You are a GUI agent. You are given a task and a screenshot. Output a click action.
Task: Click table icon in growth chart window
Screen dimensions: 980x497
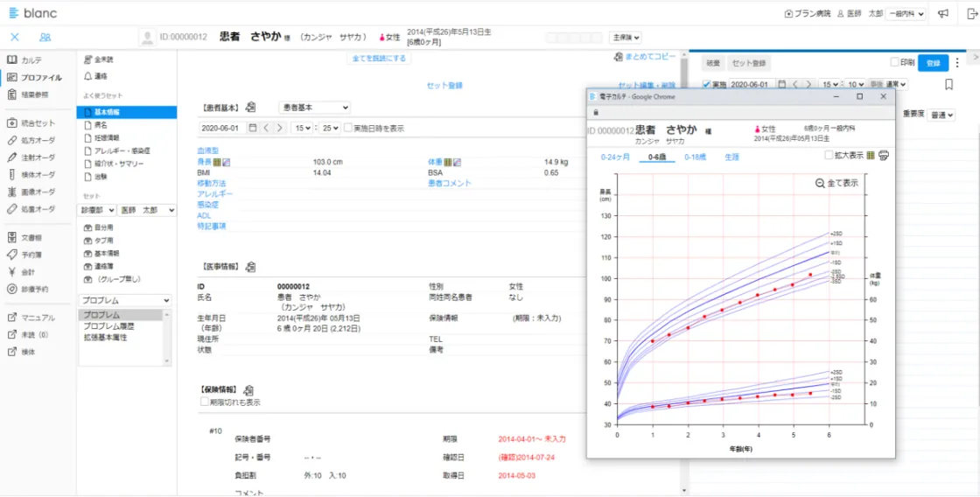[x=871, y=155]
